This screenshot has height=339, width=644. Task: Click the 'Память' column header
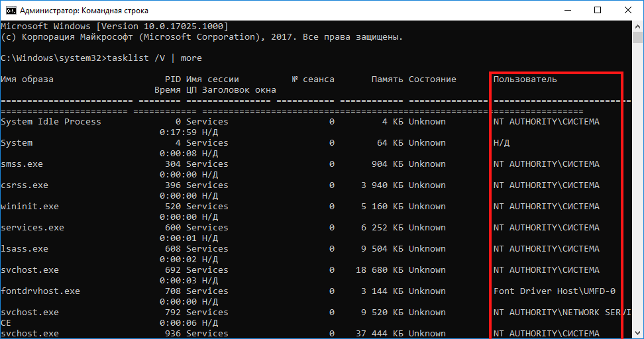click(x=388, y=79)
